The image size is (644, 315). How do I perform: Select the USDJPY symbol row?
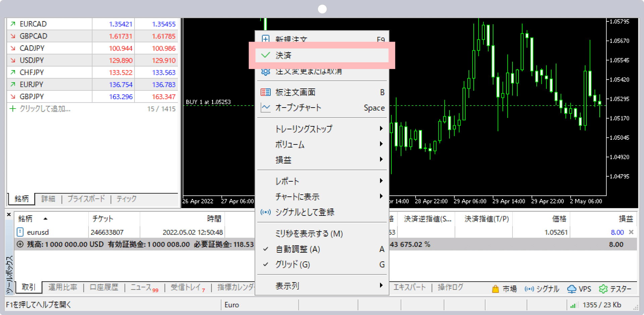click(x=92, y=60)
